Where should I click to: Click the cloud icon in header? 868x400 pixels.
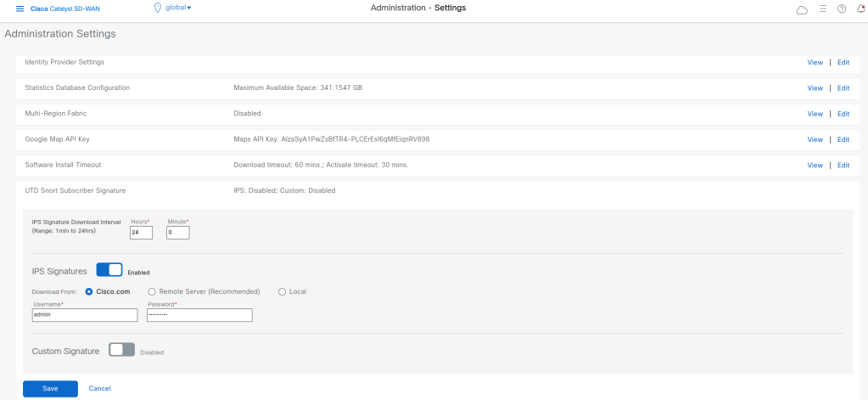coord(802,9)
